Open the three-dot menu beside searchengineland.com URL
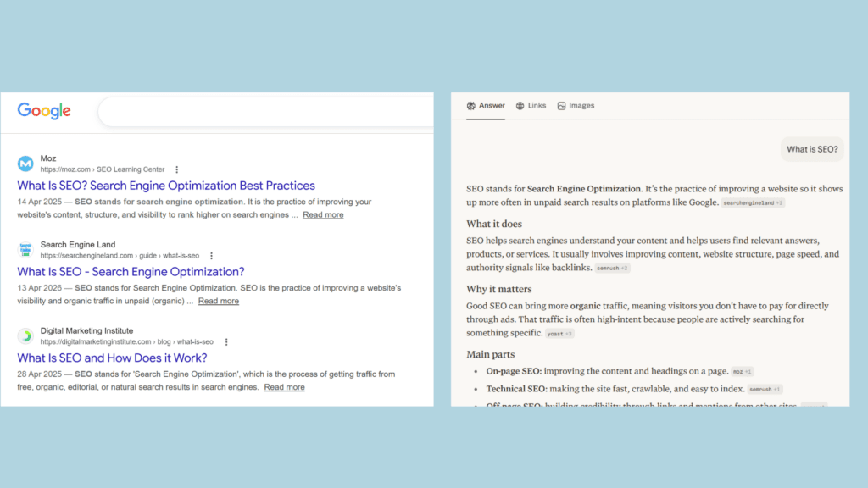868x488 pixels. click(211, 256)
